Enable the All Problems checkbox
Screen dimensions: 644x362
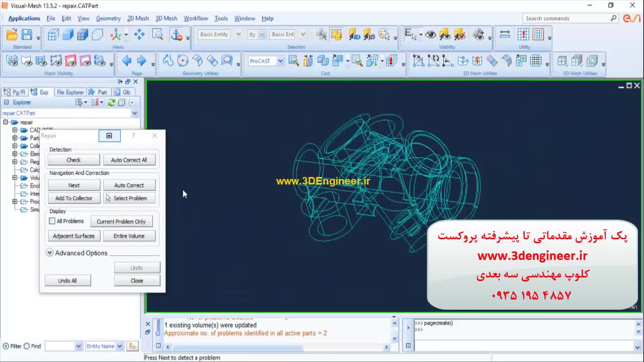click(x=52, y=221)
